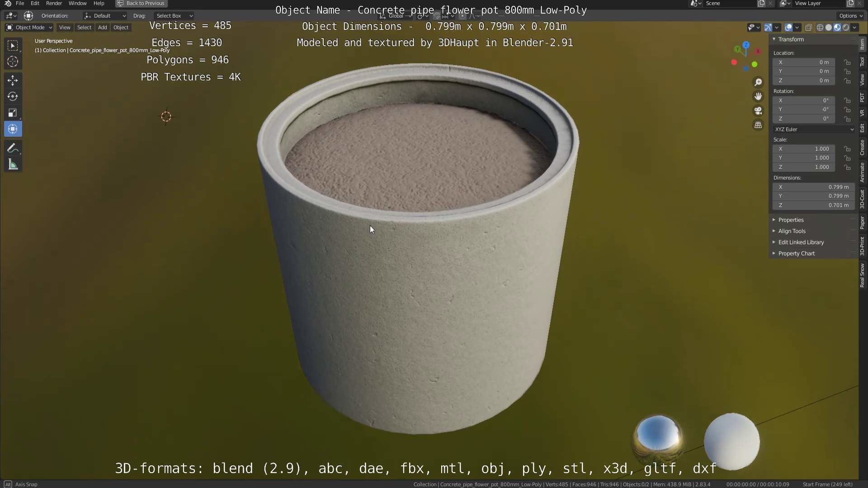Toggle the camera view gizmo
This screenshot has width=868, height=488.
tap(758, 111)
